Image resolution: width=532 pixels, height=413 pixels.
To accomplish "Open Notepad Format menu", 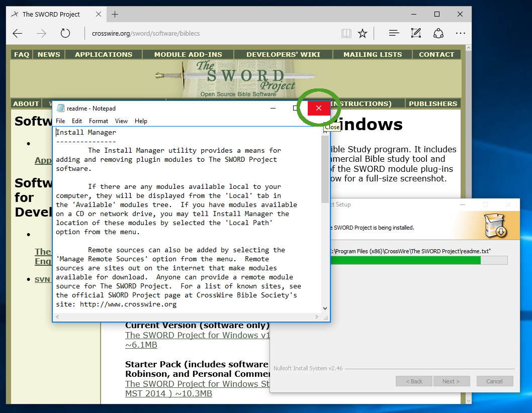I will coord(99,121).
